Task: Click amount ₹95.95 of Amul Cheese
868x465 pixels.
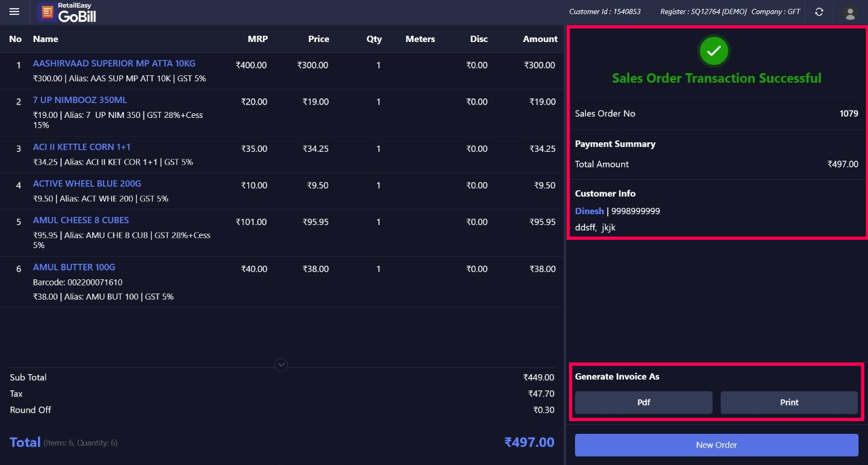Action: tap(542, 222)
